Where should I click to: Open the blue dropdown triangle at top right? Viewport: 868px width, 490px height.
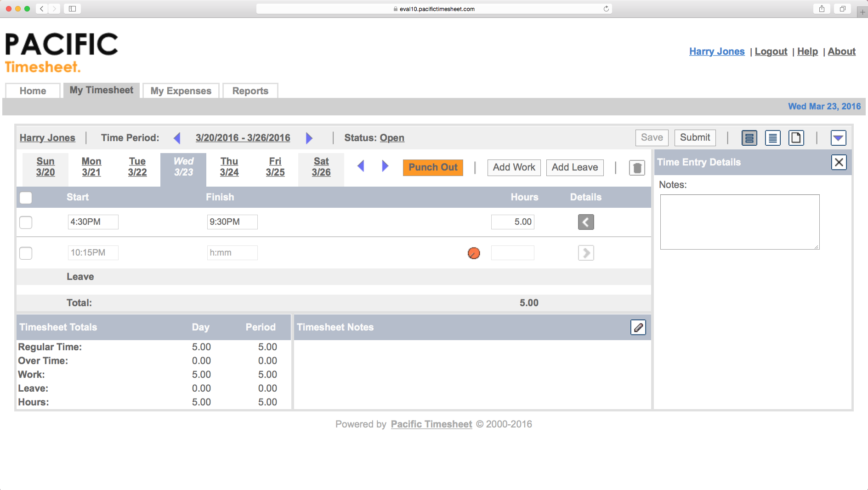click(x=839, y=137)
